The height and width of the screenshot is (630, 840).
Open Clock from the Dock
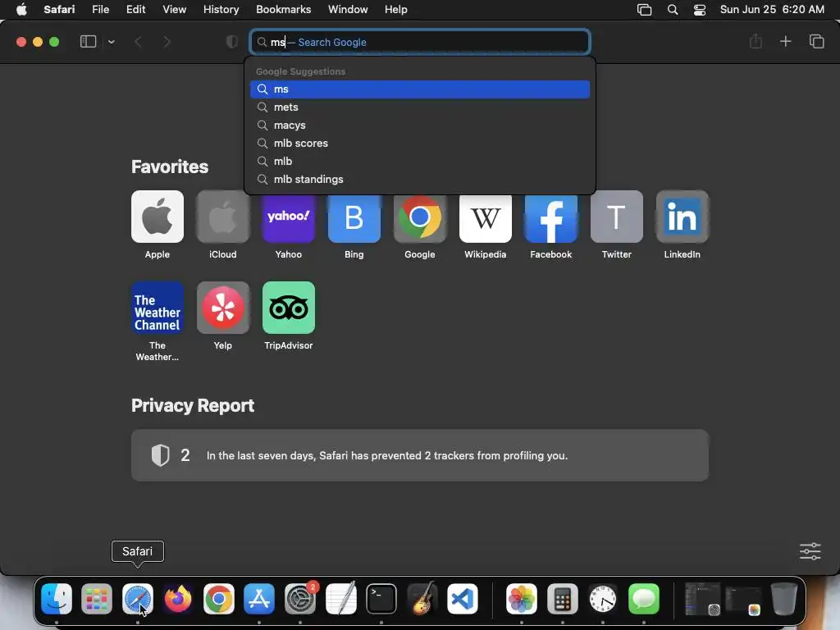(603, 599)
